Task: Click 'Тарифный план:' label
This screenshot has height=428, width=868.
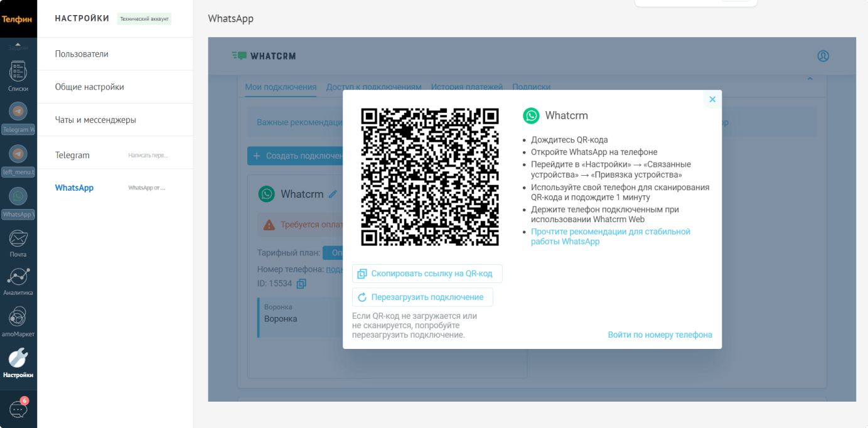Action: point(289,254)
